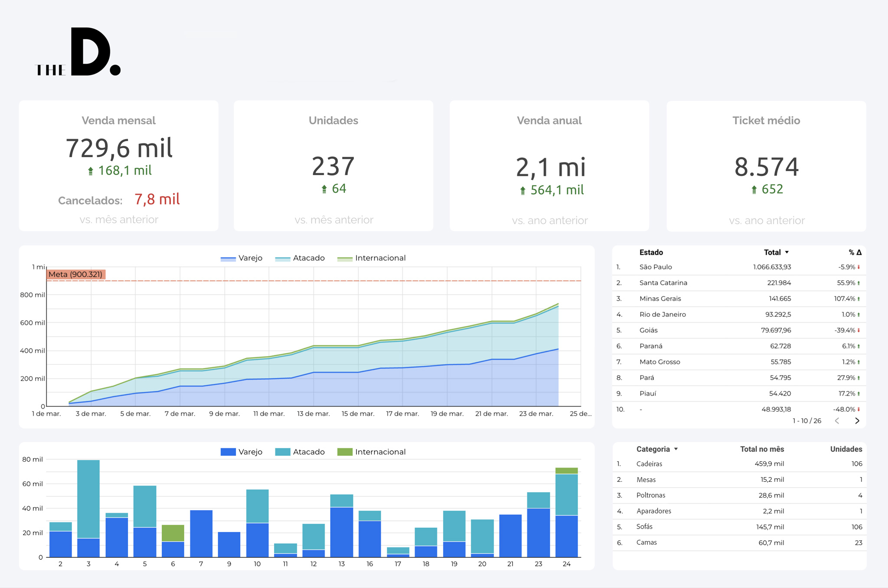
Task: Click the green increase arrow next to 168,1 mil
Action: coord(91,170)
